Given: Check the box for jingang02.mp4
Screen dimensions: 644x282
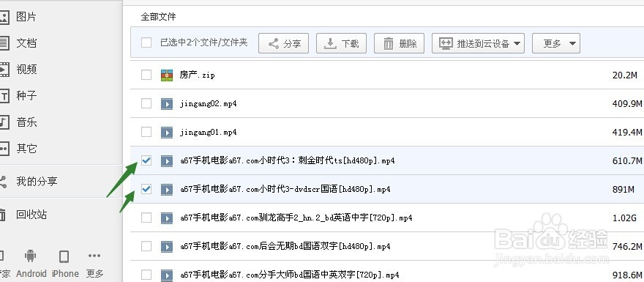Looking at the screenshot, I should 146,103.
